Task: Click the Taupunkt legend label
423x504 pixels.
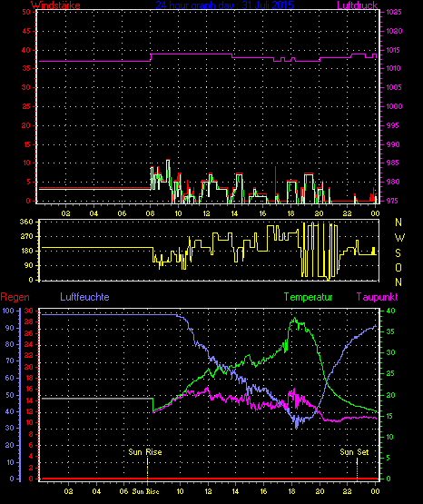Action: click(x=377, y=297)
